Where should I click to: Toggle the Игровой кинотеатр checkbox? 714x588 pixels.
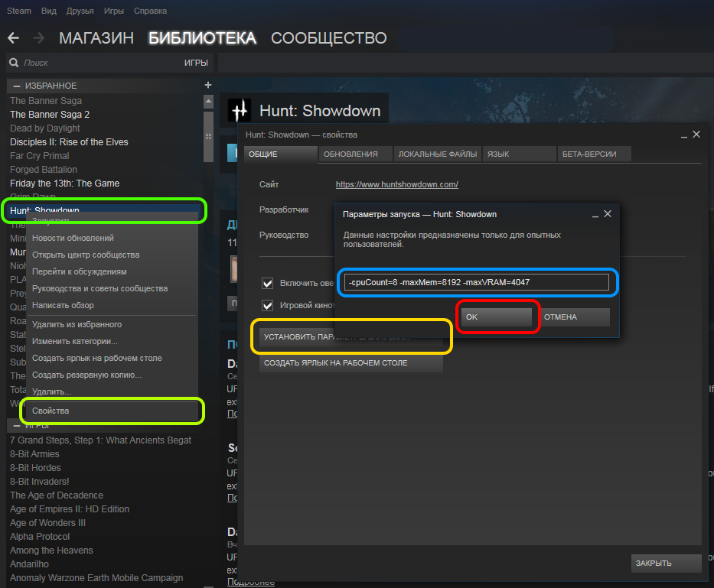(x=267, y=305)
